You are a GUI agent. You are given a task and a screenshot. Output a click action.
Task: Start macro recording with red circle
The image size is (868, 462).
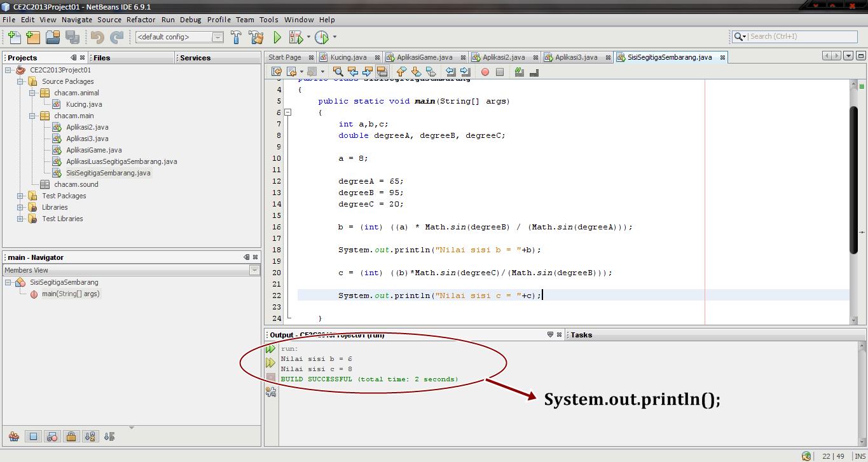pyautogui.click(x=485, y=72)
